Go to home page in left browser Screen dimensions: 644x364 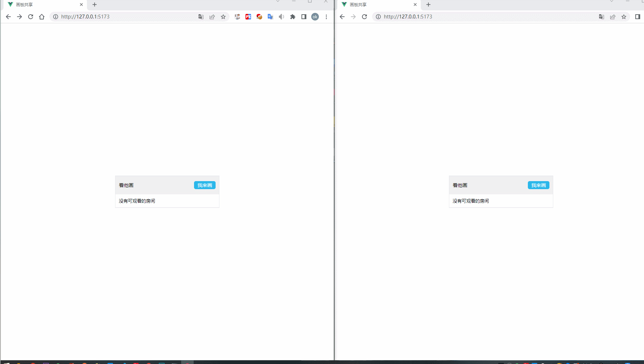(x=42, y=17)
